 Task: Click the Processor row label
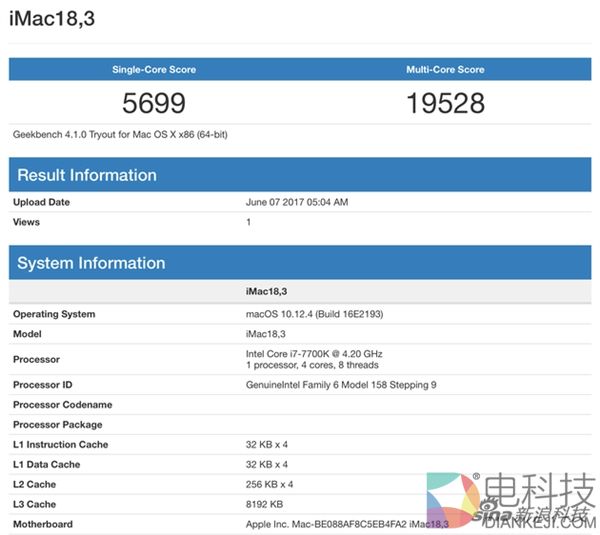tap(36, 359)
